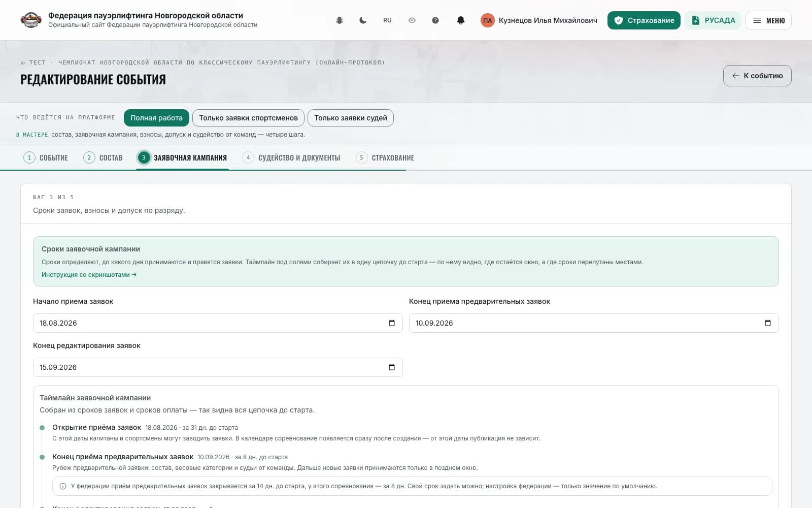This screenshot has height=508, width=812.
Task: Click the Таймлайн заявочной кампании heading
Action: pos(95,398)
